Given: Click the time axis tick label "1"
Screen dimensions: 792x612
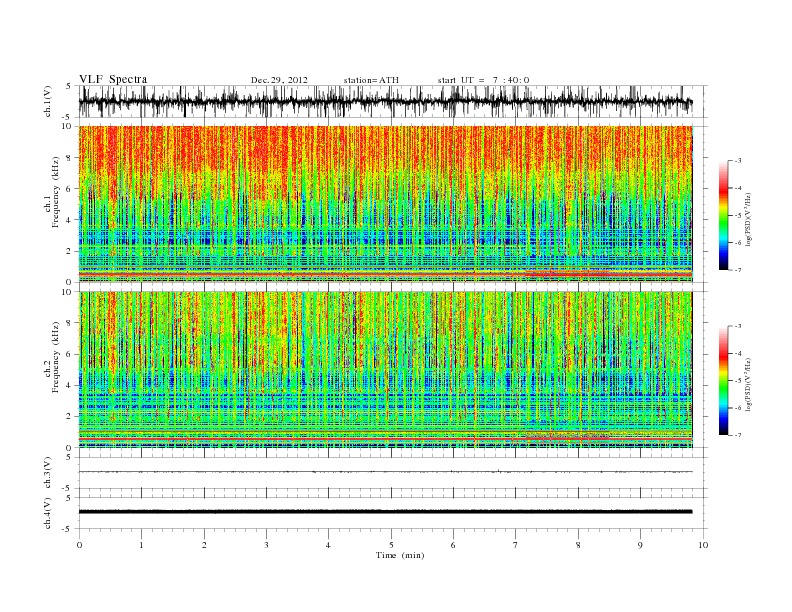Looking at the screenshot, I should 141,545.
